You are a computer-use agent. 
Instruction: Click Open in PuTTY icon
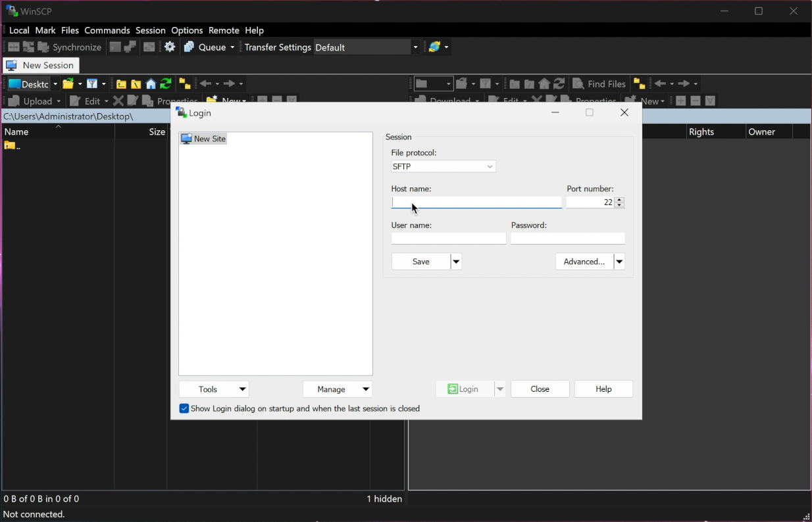[130, 47]
